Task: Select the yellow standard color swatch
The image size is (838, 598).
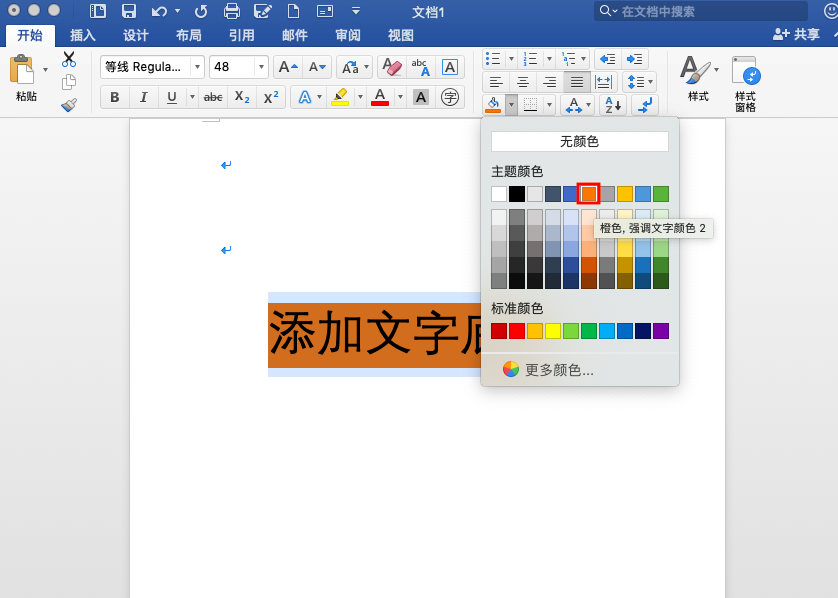Action: coord(553,331)
